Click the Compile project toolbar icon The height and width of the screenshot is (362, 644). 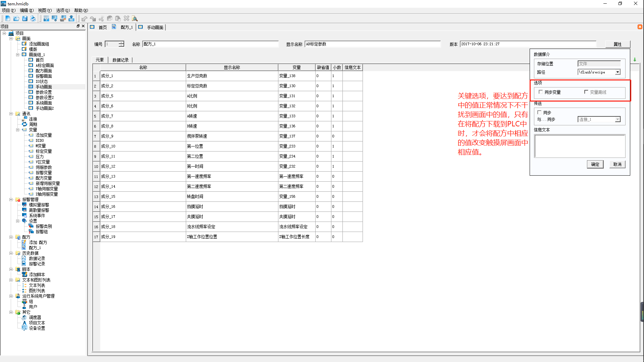tap(46, 18)
